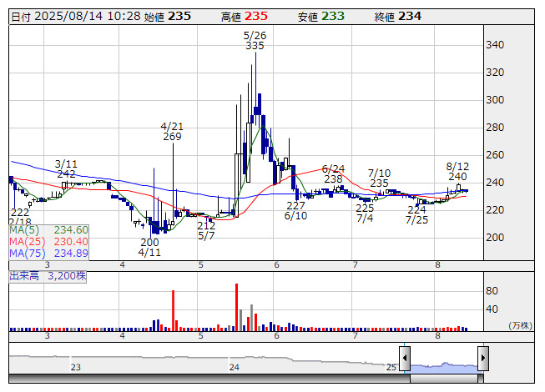545x392 pixels.
Task: Click year 23 in the overview timeline
Action: click(76, 367)
